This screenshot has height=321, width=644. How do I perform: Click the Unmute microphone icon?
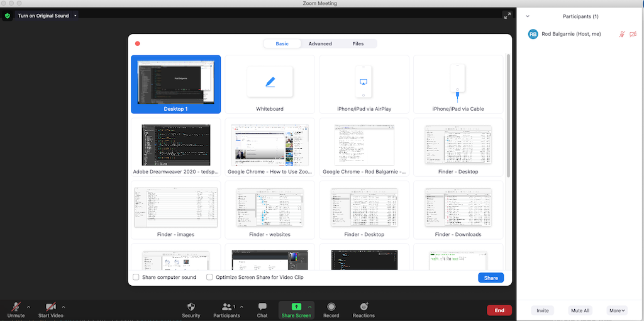(x=16, y=307)
